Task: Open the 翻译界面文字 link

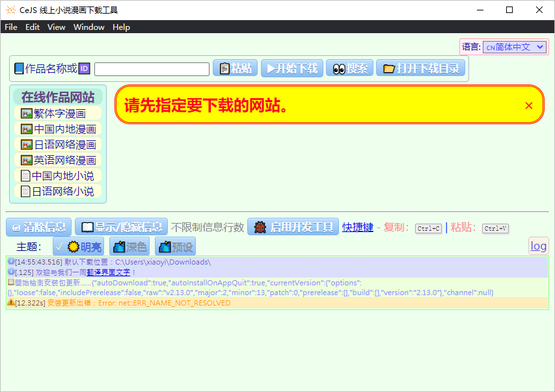Action: pos(108,272)
